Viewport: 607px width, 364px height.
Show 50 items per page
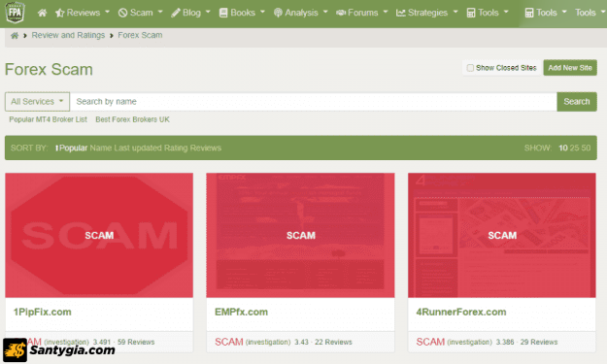coord(586,148)
